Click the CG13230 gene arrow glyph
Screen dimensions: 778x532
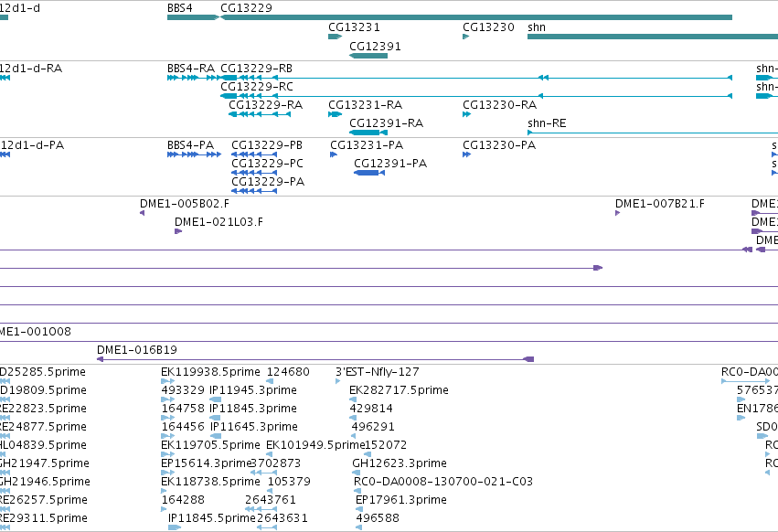[x=466, y=37]
